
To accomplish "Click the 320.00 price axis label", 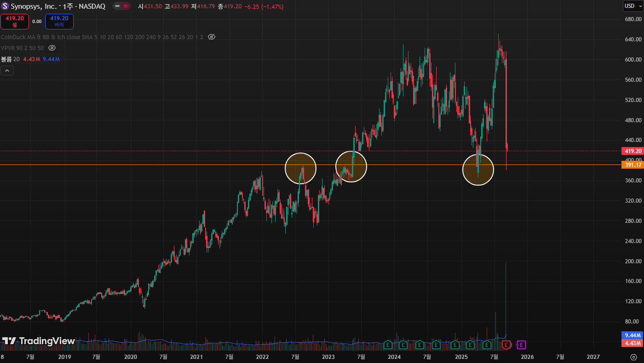I will [633, 201].
